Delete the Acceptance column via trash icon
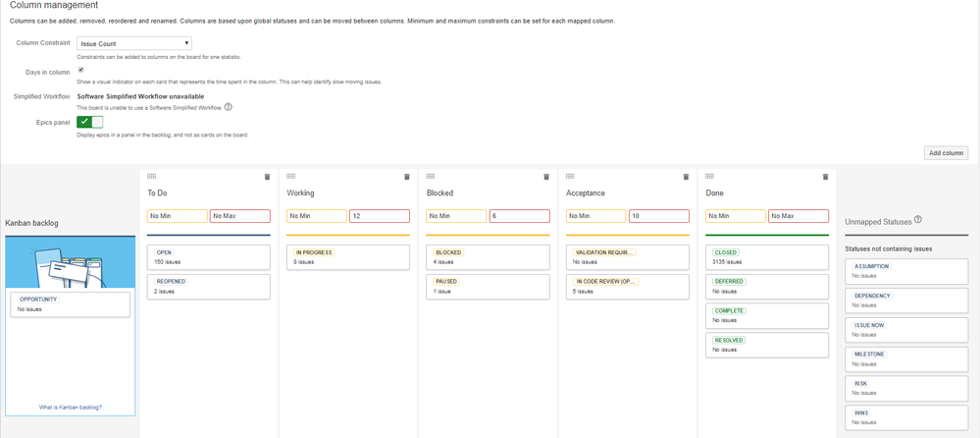The width and height of the screenshot is (980, 438). [686, 177]
